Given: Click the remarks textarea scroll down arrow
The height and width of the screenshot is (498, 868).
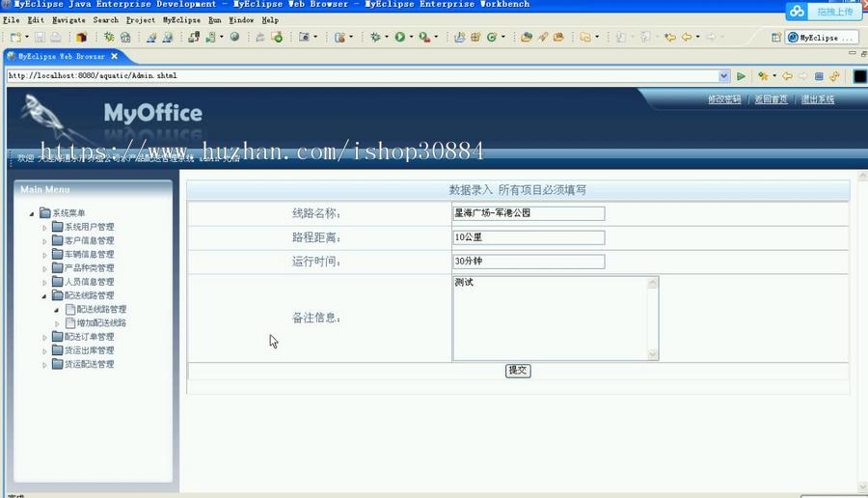Looking at the screenshot, I should [x=653, y=354].
